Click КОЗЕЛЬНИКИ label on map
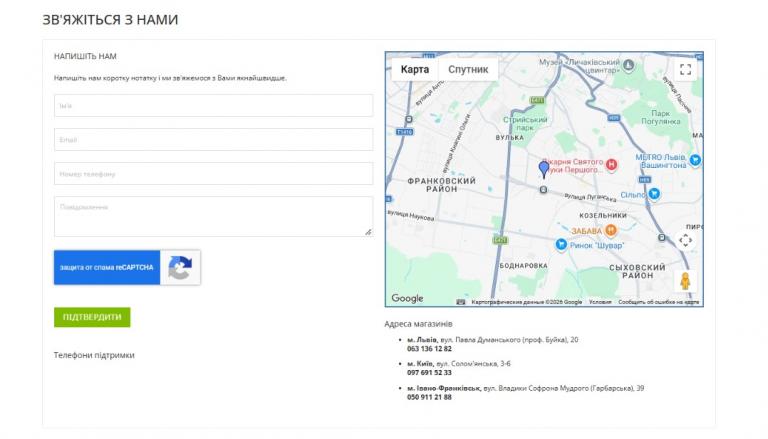The width and height of the screenshot is (768, 439). (603, 216)
